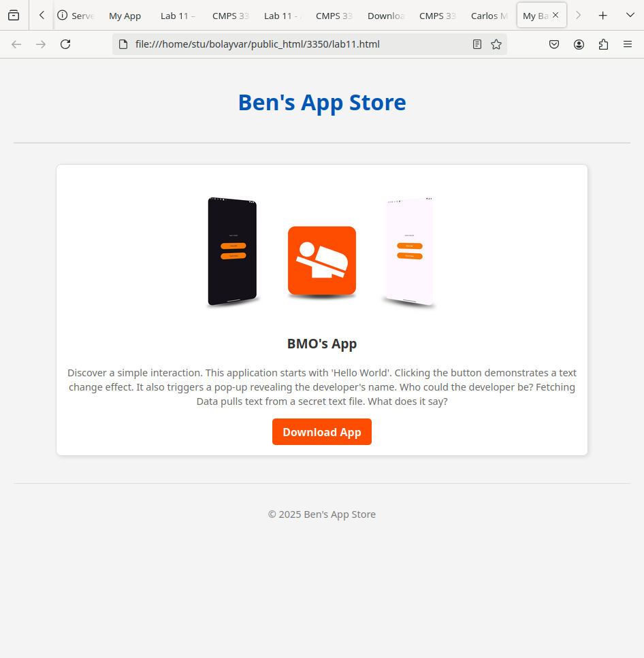The image size is (644, 658).
Task: Switch to the Downloa tab
Action: pos(385,16)
